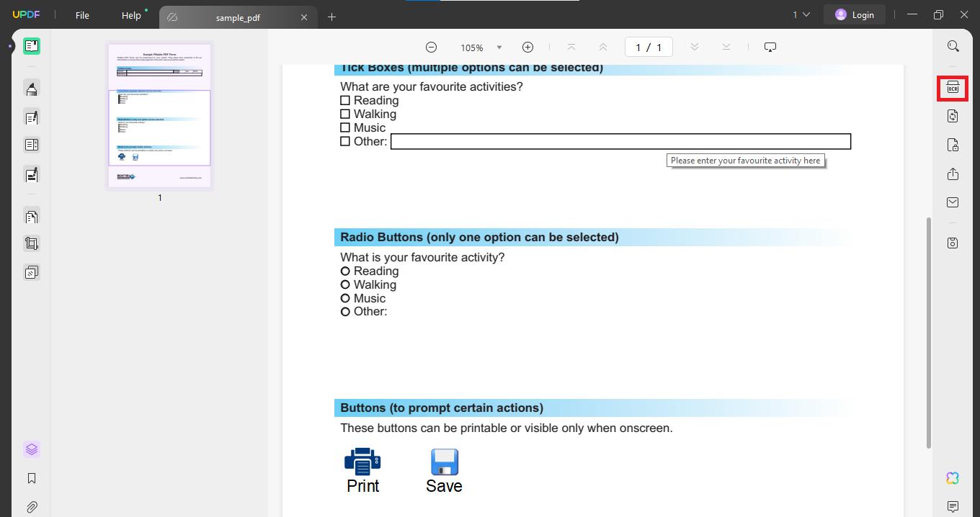Click the Print form button
980x517 pixels.
pos(362,462)
